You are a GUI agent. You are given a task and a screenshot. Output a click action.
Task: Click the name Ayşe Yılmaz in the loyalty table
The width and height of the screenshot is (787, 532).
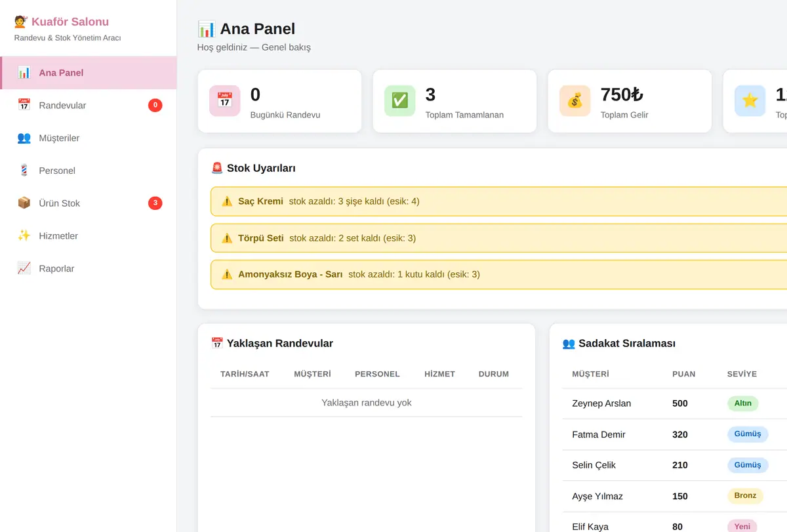tap(598, 496)
